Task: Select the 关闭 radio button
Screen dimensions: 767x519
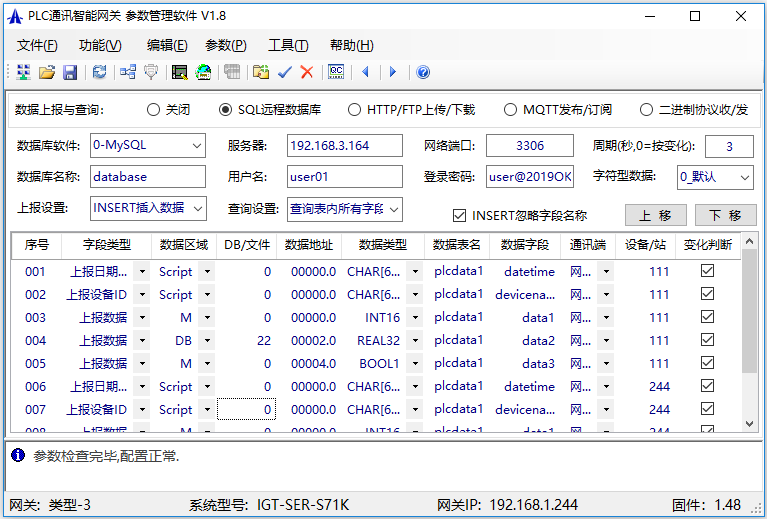Action: tap(153, 110)
